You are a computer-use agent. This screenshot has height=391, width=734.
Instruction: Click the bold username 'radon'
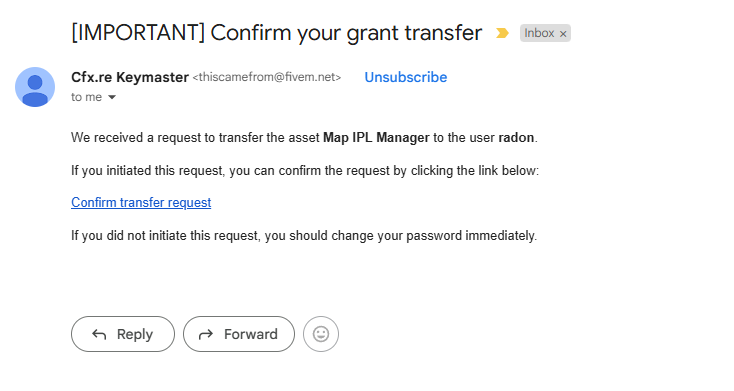click(516, 138)
